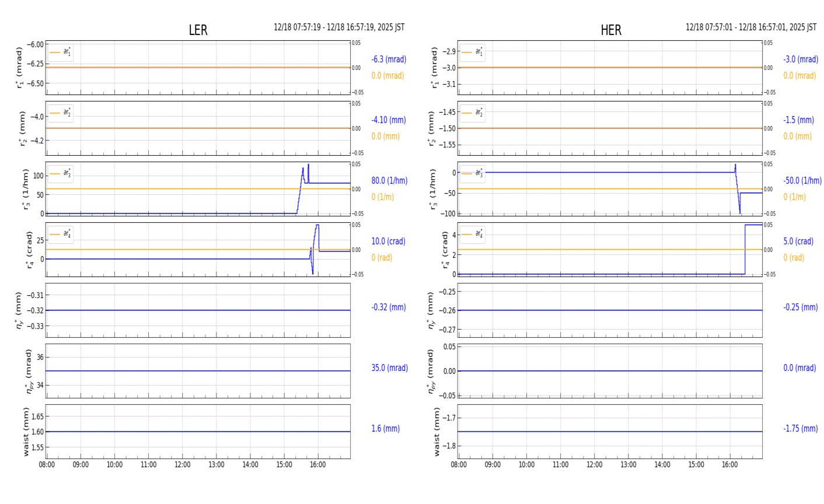Click the LER ηy* (mm) axis label
The width and height of the screenshot is (824, 504).
20,310
